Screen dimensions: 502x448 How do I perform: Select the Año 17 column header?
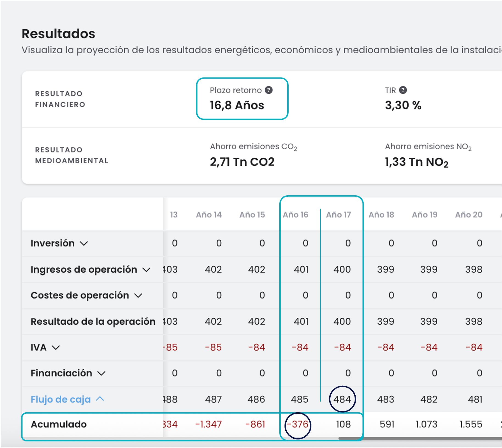pos(338,215)
